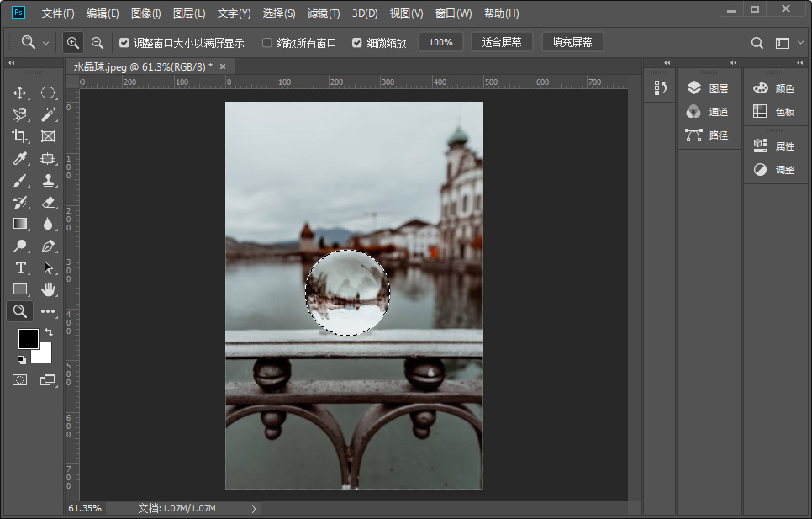Select the Clone Stamp tool
This screenshot has height=519, width=812.
tap(48, 180)
